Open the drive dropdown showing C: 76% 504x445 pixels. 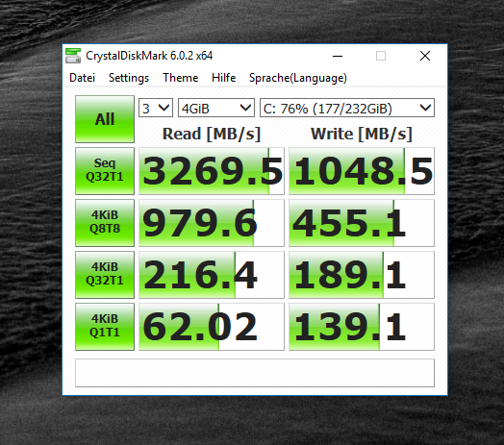[x=347, y=108]
